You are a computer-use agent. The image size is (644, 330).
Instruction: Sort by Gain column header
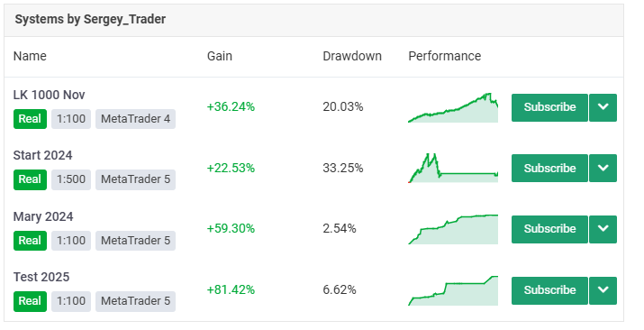click(x=220, y=56)
